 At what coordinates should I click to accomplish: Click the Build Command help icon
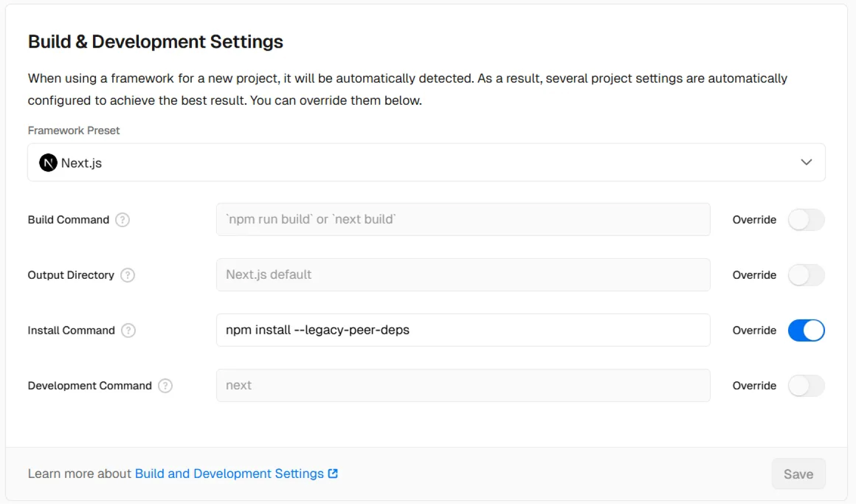[122, 220]
